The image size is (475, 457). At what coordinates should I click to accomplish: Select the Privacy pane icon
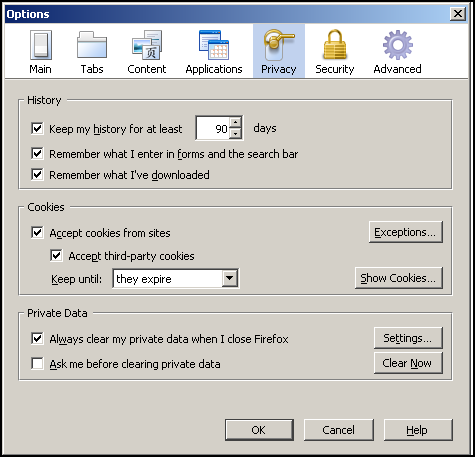tap(279, 45)
